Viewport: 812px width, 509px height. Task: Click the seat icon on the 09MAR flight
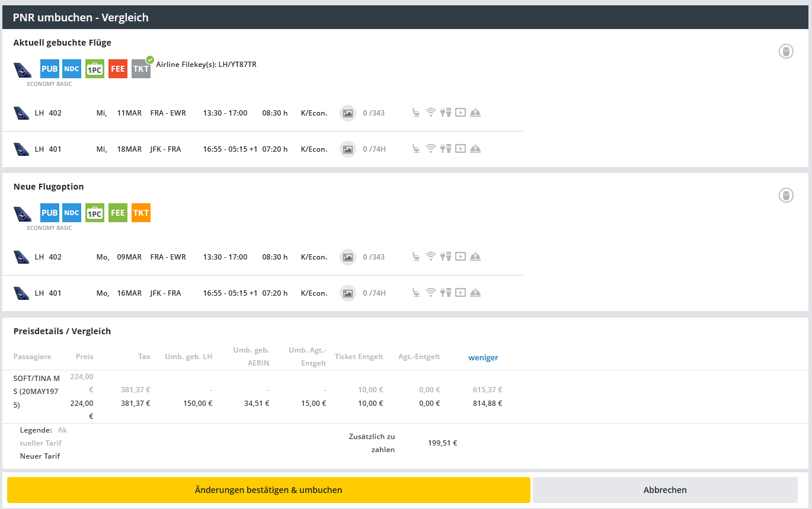(x=417, y=257)
